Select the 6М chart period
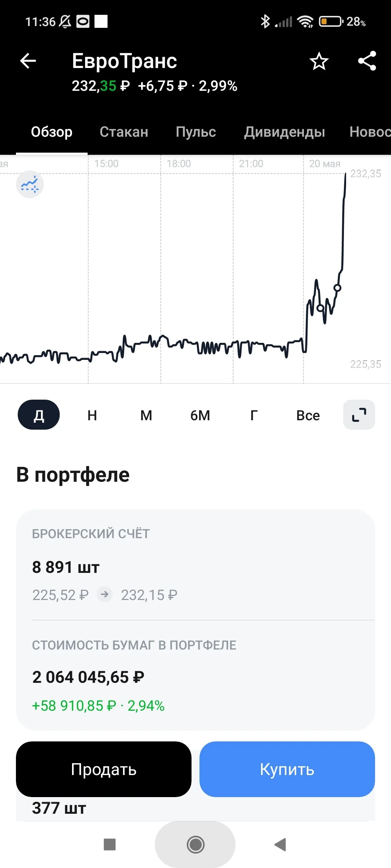Image resolution: width=391 pixels, height=868 pixels. [200, 415]
